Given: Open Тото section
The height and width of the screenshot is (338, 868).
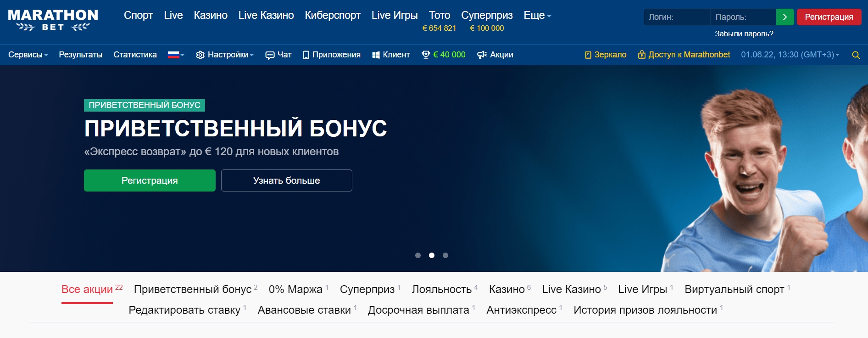Looking at the screenshot, I should coord(440,15).
